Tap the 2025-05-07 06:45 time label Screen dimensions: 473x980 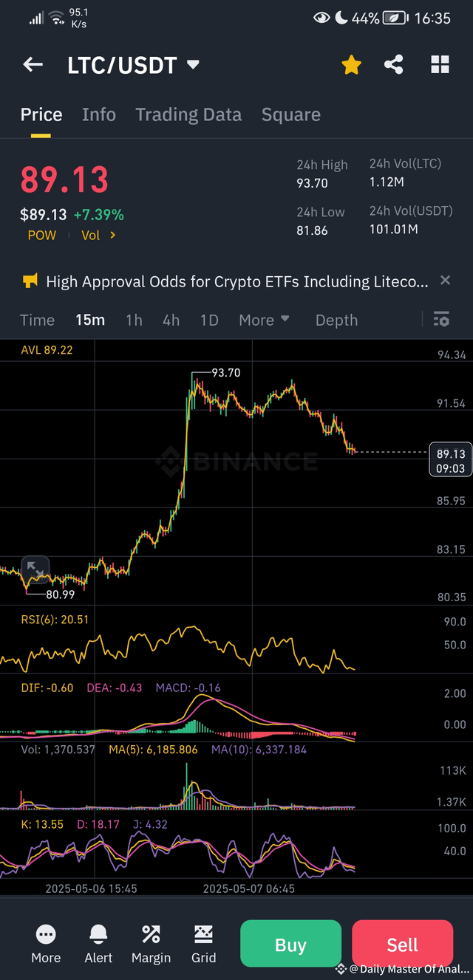point(249,888)
